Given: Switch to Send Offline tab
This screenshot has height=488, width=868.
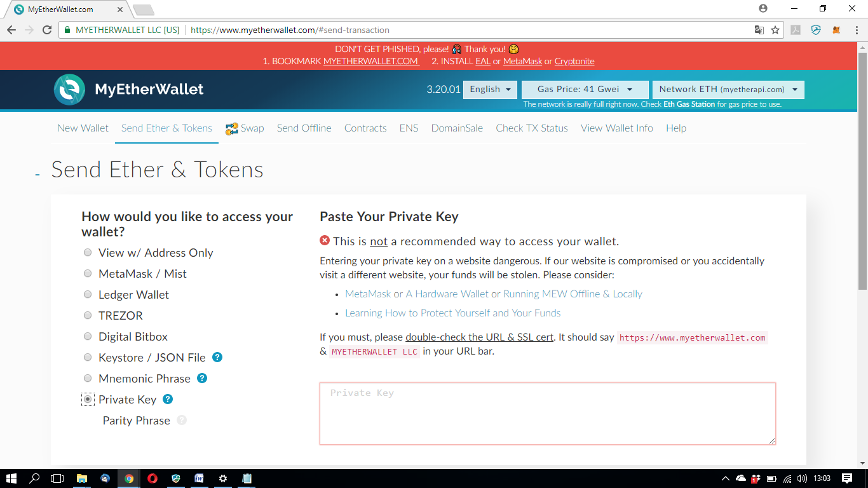Looking at the screenshot, I should (x=304, y=128).
